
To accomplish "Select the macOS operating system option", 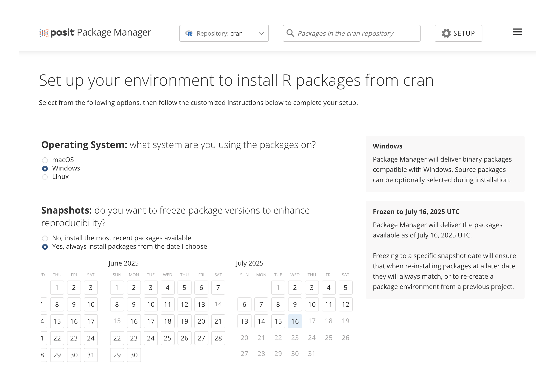I will [45, 160].
